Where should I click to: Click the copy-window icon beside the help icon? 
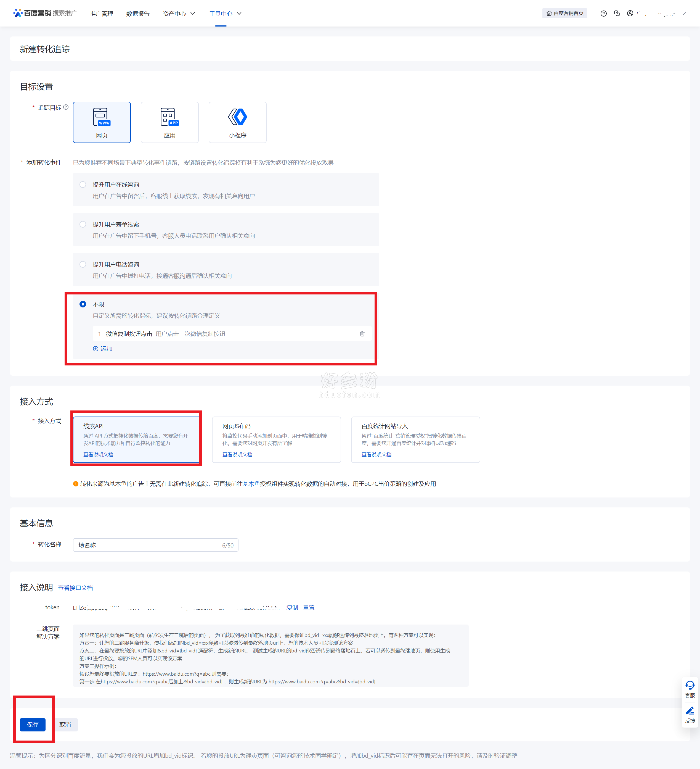[617, 13]
